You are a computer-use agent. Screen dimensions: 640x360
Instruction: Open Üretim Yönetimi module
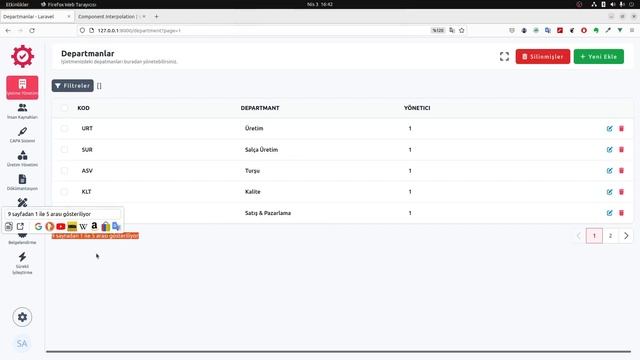(22, 159)
